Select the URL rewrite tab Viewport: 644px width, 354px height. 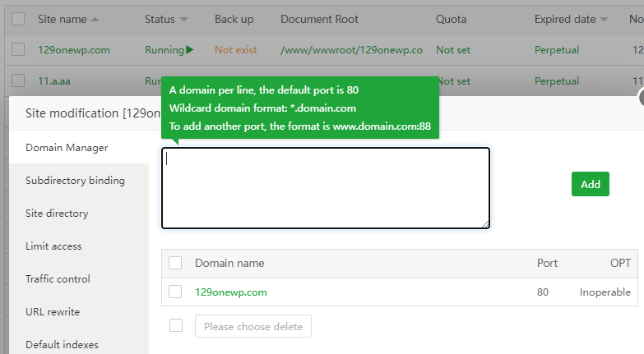coord(53,312)
